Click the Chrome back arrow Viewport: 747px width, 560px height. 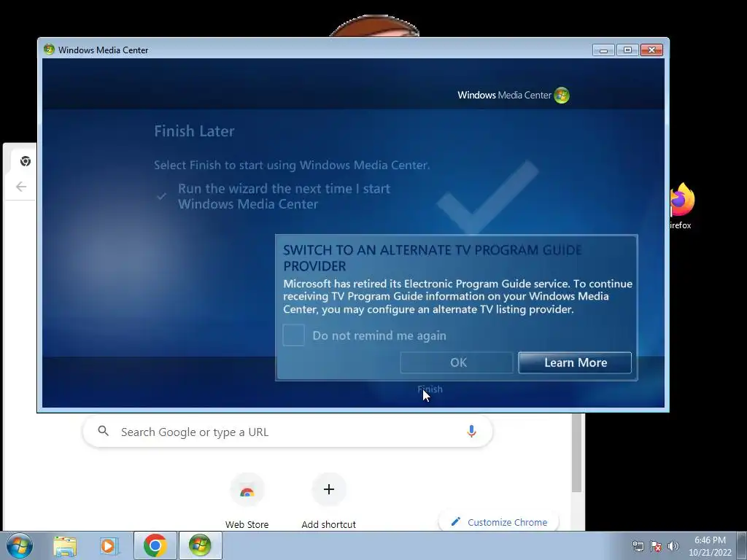click(21, 187)
